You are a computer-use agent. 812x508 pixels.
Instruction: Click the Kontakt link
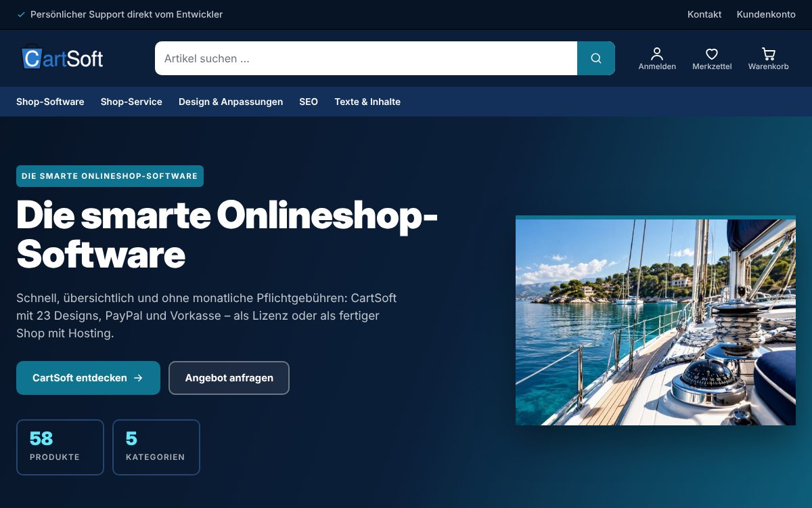coord(704,14)
